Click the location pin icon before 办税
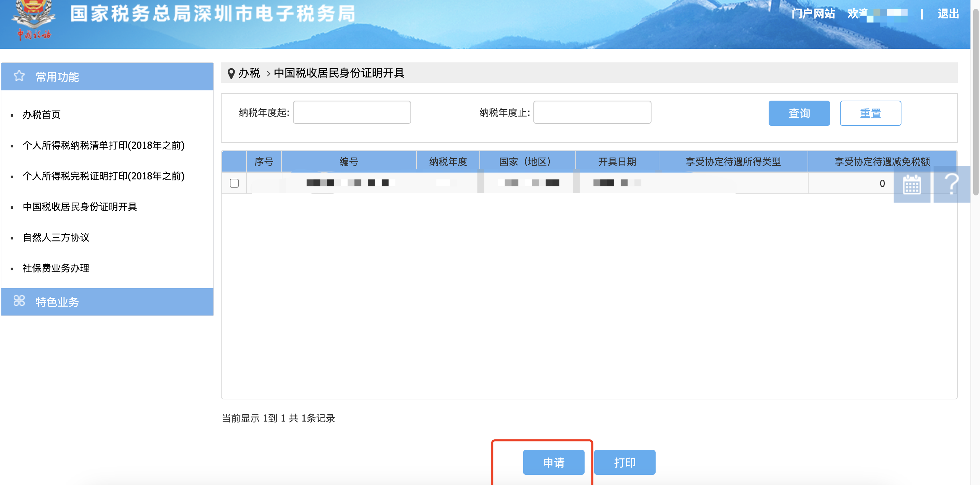 pos(231,73)
